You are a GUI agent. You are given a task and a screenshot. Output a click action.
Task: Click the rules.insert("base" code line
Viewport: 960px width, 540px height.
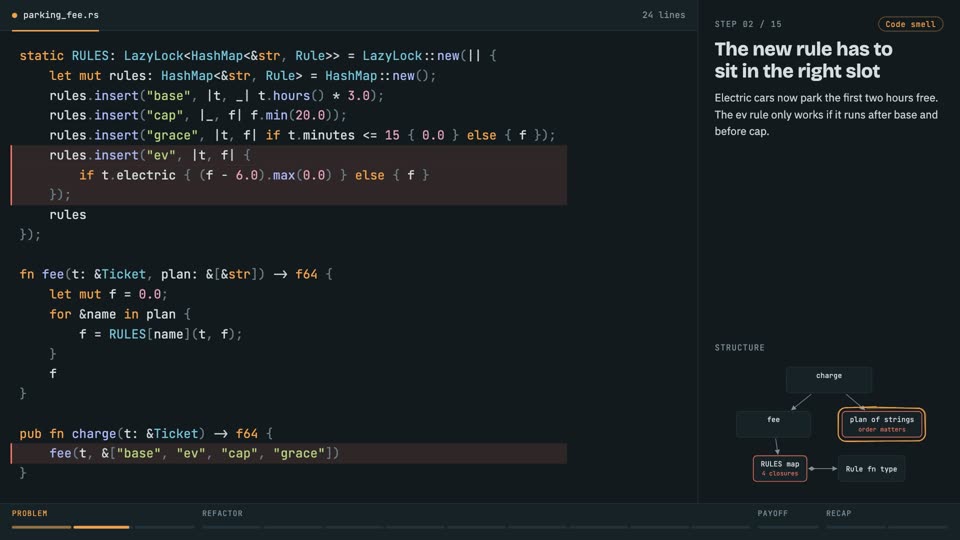pos(217,96)
